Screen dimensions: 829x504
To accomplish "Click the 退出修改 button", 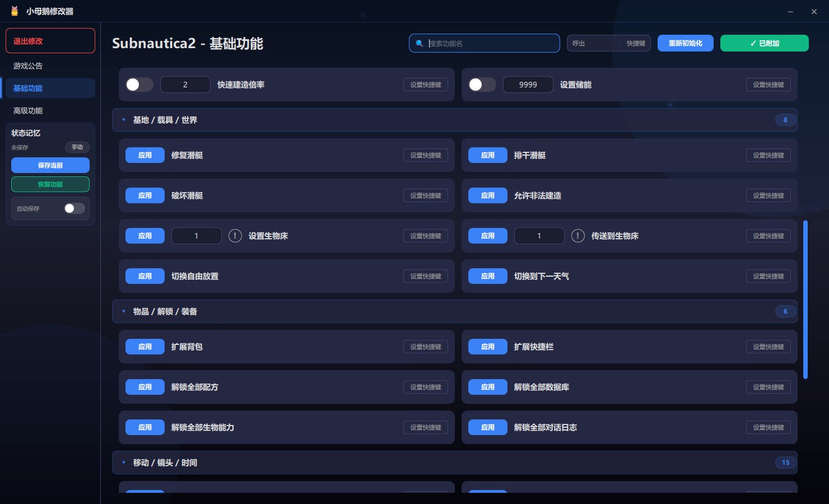I will click(50, 41).
